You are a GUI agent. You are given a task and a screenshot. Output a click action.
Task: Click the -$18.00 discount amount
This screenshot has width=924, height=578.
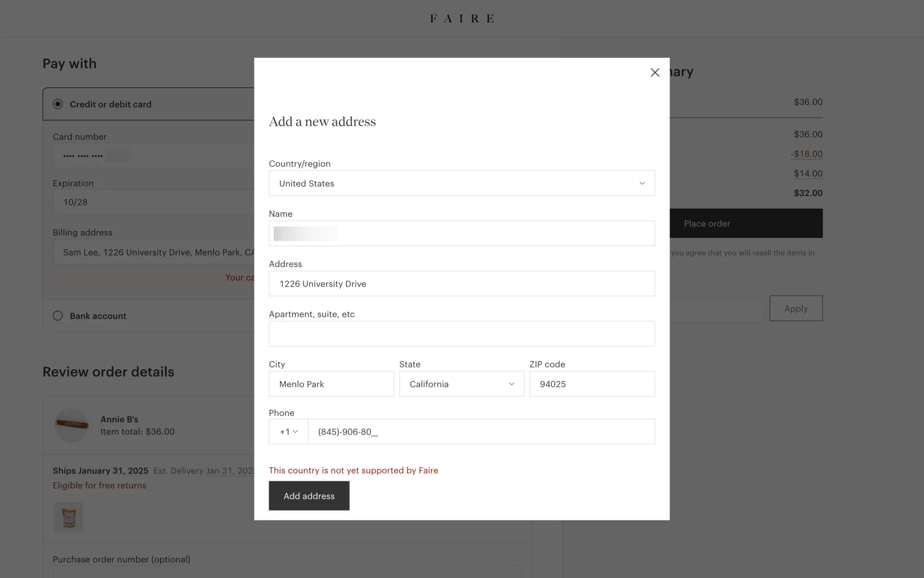807,154
